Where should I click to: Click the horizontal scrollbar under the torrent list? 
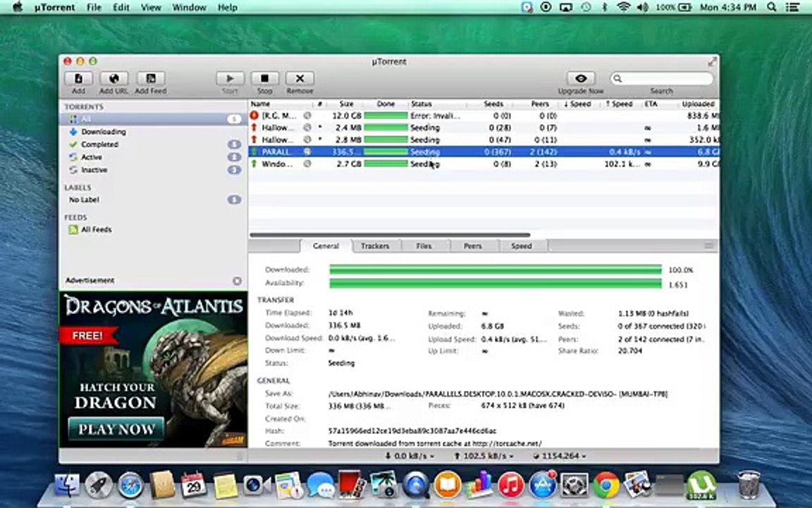pyautogui.click(x=390, y=235)
